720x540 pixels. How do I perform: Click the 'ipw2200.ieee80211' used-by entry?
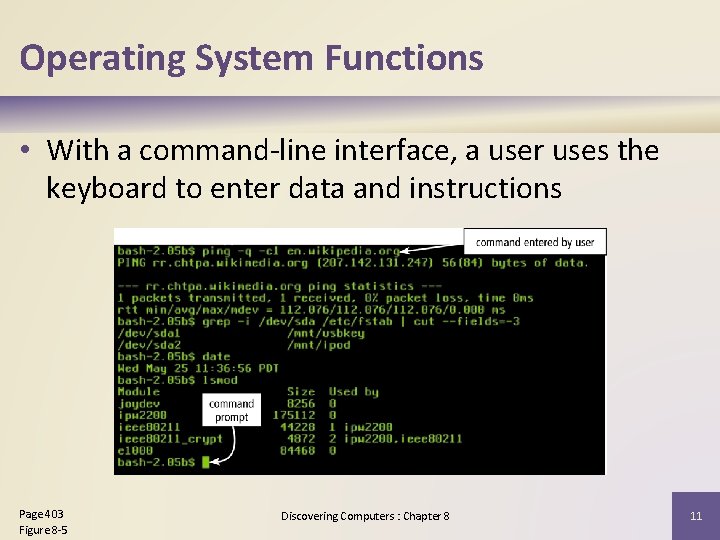pos(403,439)
